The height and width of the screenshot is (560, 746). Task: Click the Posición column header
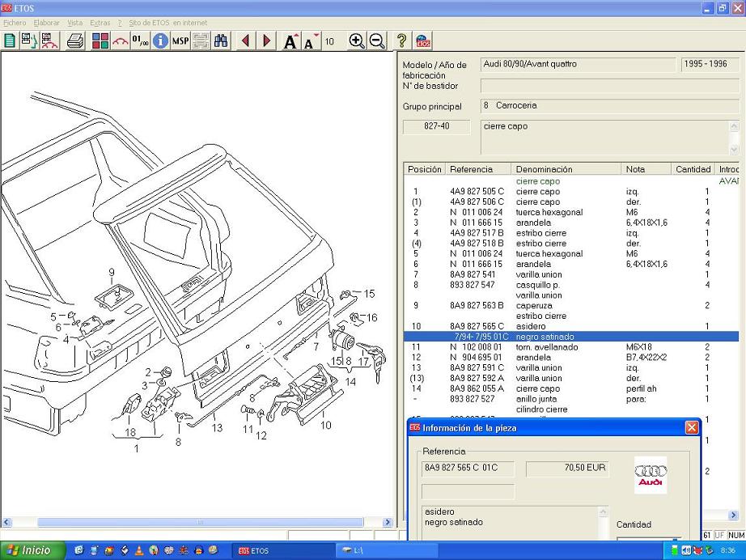point(425,169)
